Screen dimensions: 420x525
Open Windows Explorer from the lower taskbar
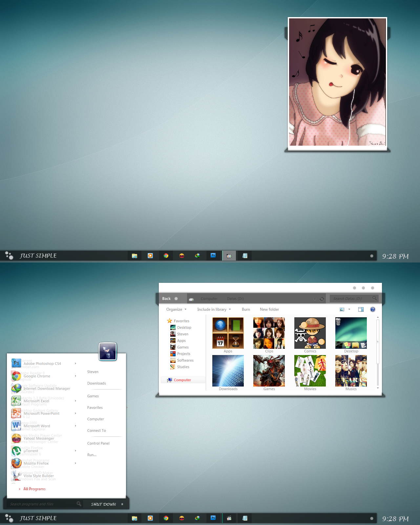click(135, 518)
